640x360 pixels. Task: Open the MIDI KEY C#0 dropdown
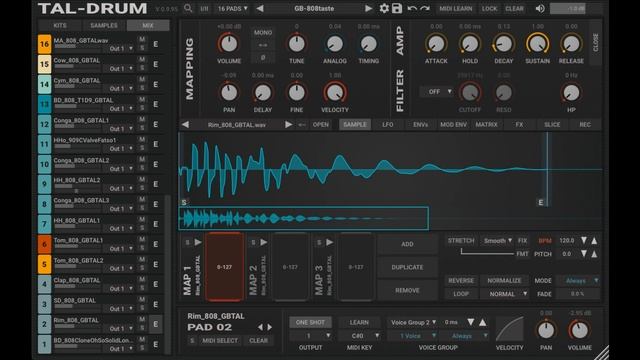click(x=360, y=336)
